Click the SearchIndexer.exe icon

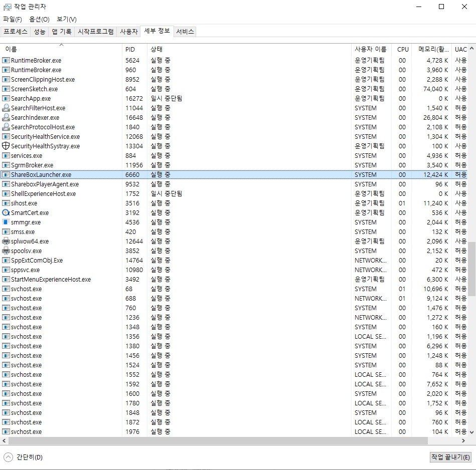(x=6, y=118)
